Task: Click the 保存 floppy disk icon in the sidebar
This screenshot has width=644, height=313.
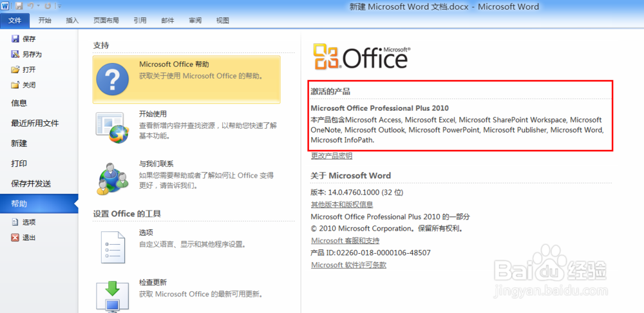Action: coord(15,39)
